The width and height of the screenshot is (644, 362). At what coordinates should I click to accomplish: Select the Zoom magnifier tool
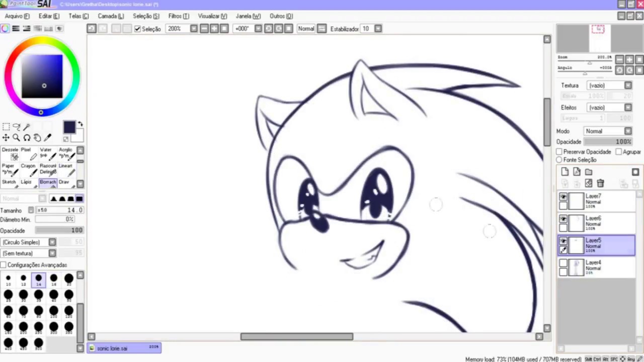pos(16,138)
